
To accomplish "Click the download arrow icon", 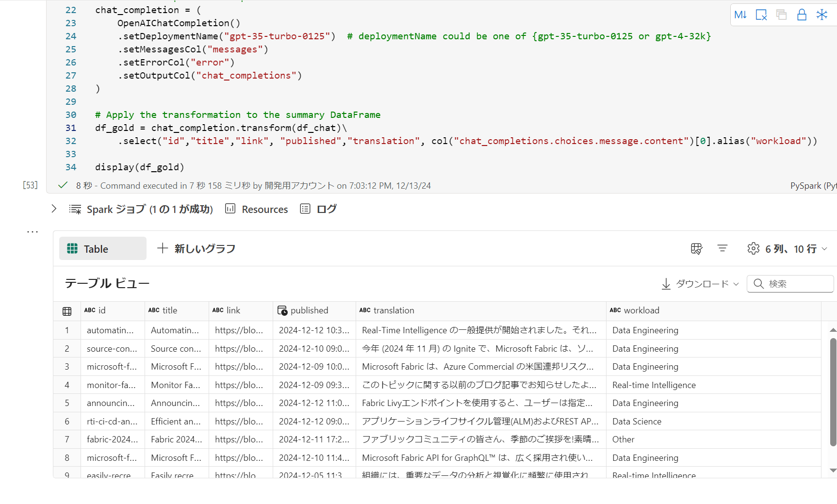I will pyautogui.click(x=666, y=284).
